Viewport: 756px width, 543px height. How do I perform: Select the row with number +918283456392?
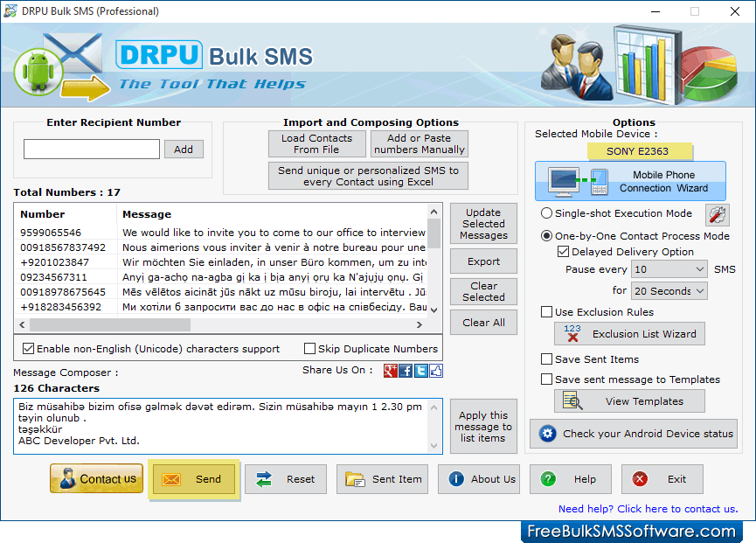[x=222, y=307]
